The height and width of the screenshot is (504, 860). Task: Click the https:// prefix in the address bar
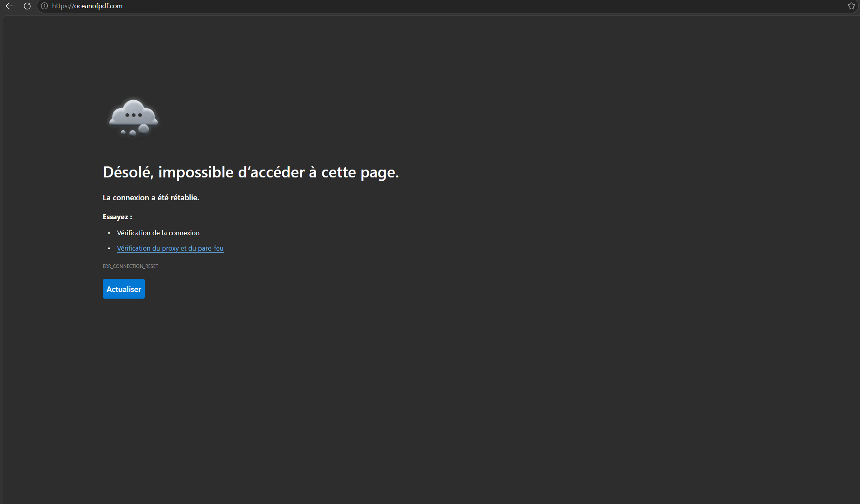63,6
